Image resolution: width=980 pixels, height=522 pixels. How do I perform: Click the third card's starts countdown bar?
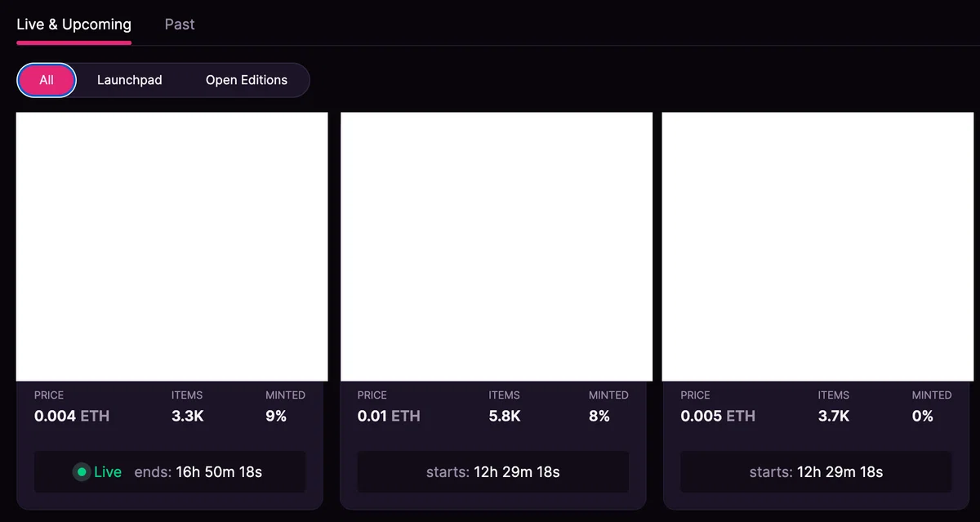[x=816, y=472]
